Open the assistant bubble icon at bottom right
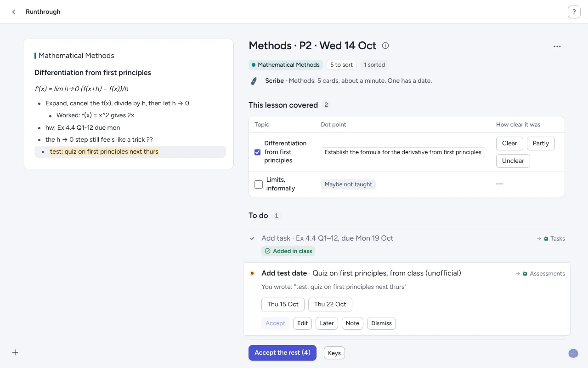This screenshot has height=368, width=588. coord(573,353)
